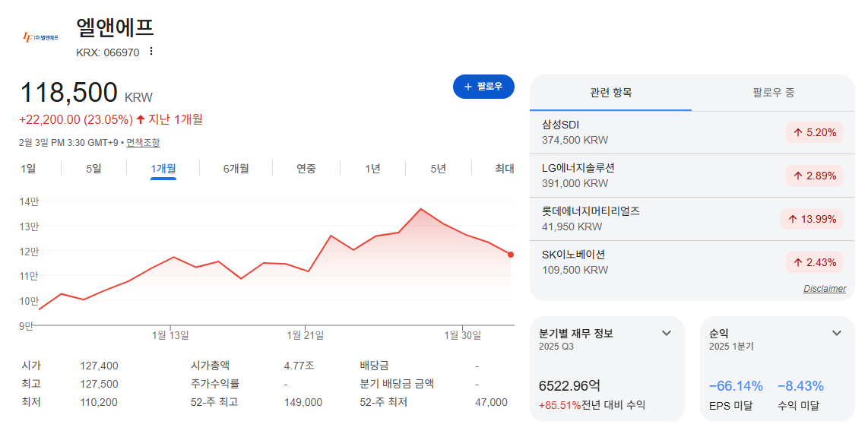868x434 pixels.
Task: Click the +22,200.00 (23.05%) change text
Action: pyautogui.click(x=76, y=119)
